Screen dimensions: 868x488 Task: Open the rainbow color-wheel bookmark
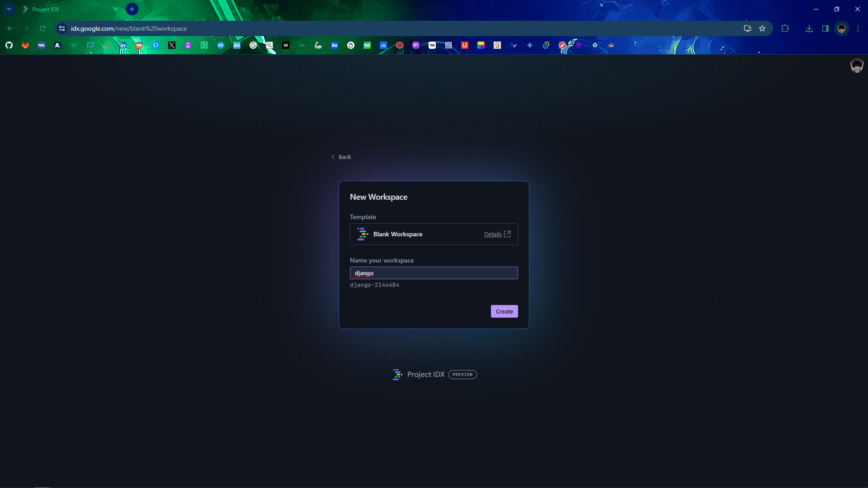click(x=481, y=45)
